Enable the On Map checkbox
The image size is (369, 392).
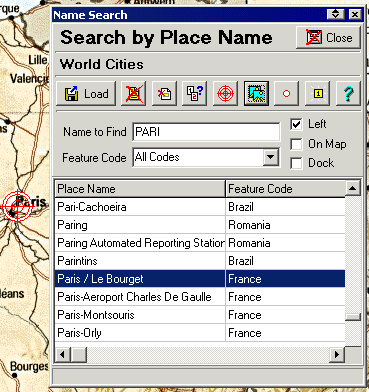(x=296, y=144)
